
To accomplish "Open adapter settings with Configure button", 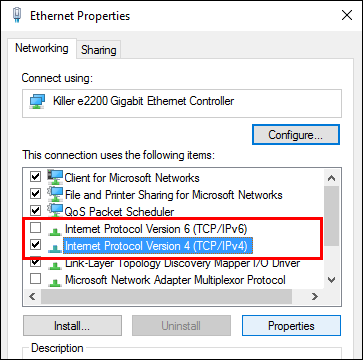I will (296, 135).
